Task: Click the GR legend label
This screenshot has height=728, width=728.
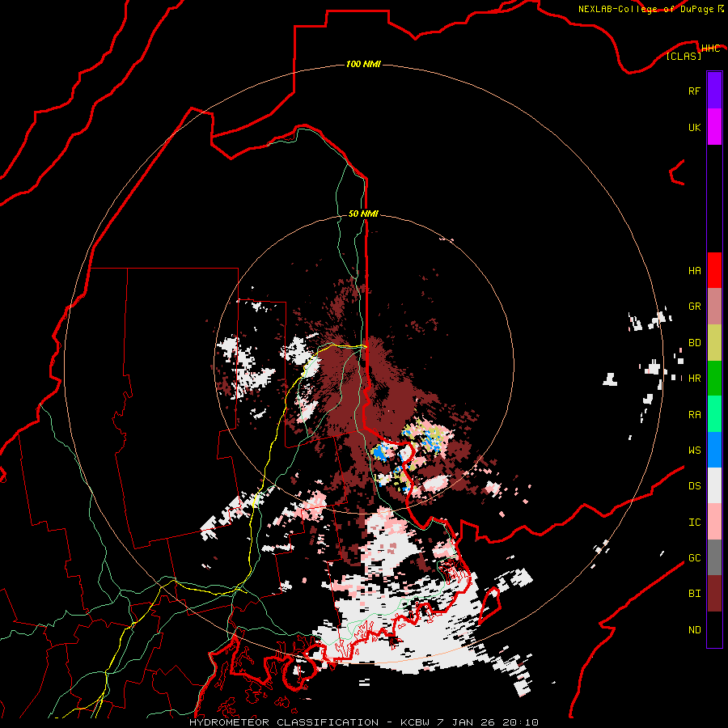Action: [x=695, y=307]
